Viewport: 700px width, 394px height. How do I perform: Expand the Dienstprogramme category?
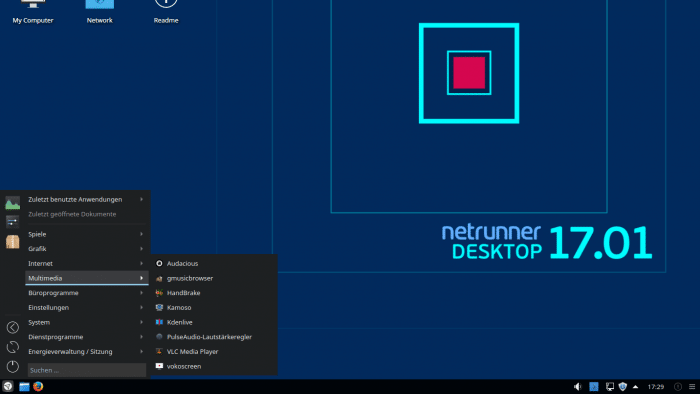click(x=87, y=337)
